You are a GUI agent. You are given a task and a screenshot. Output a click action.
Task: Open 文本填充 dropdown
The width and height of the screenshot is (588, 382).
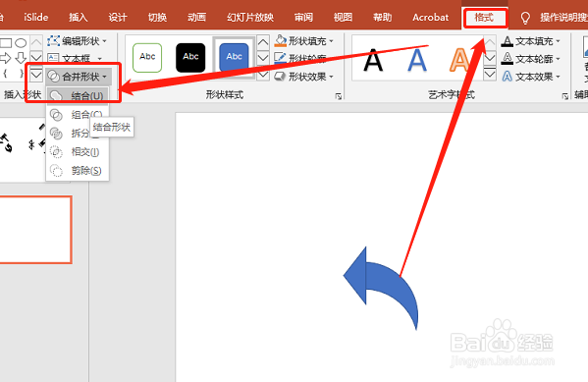[531, 41]
